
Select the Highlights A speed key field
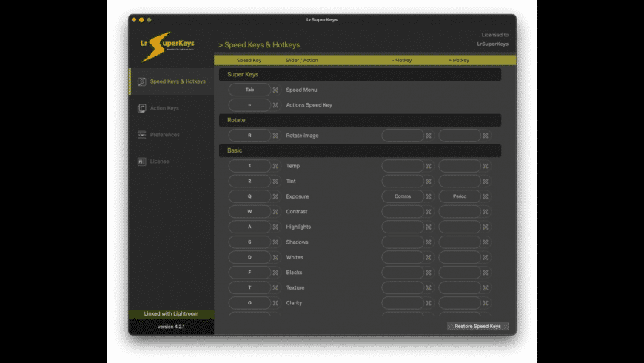(x=249, y=227)
